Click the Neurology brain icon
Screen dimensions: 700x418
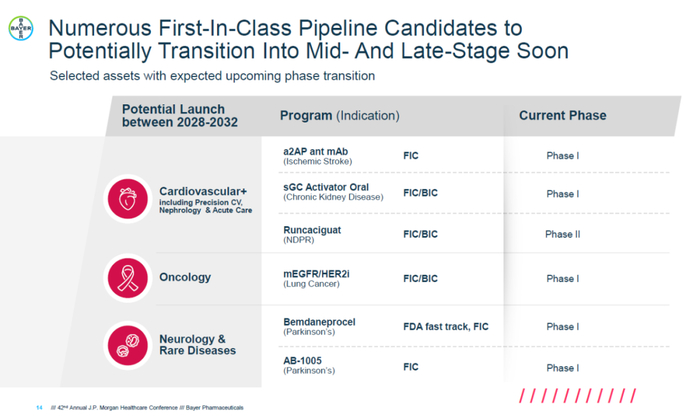(127, 345)
